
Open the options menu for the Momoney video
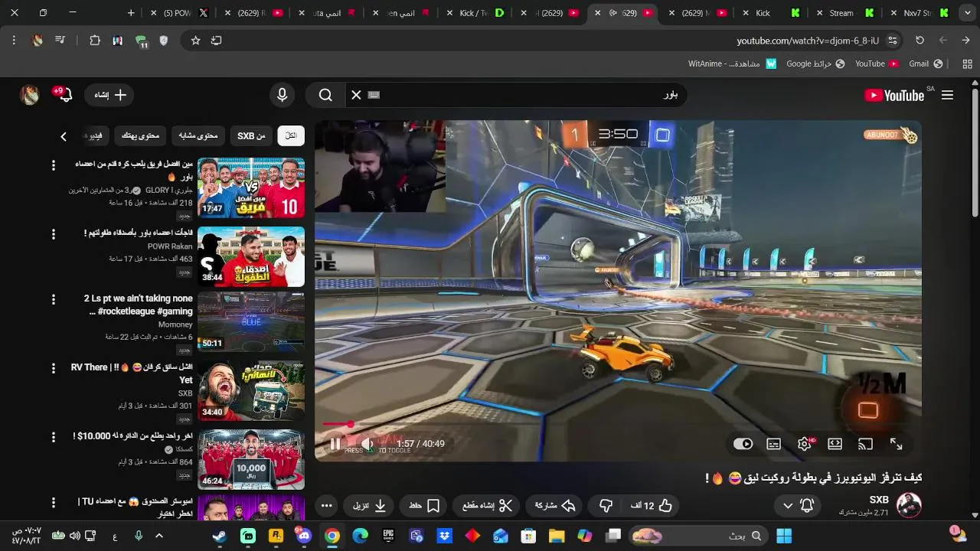click(53, 299)
